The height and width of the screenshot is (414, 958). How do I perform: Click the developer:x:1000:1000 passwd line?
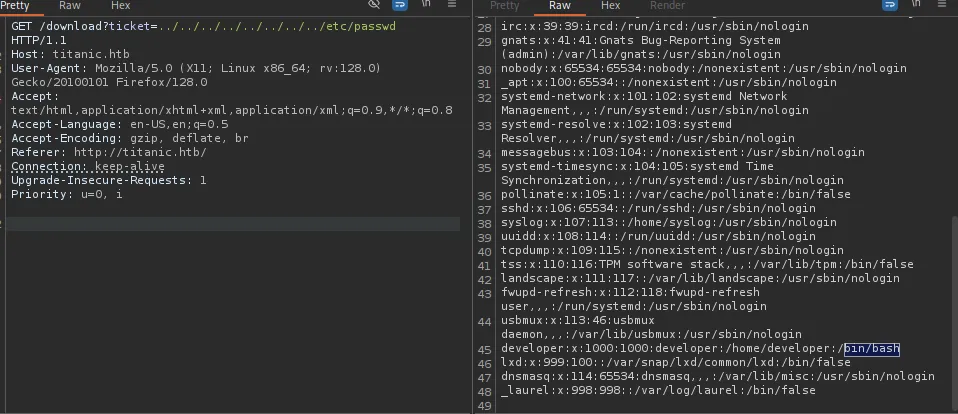click(700, 349)
